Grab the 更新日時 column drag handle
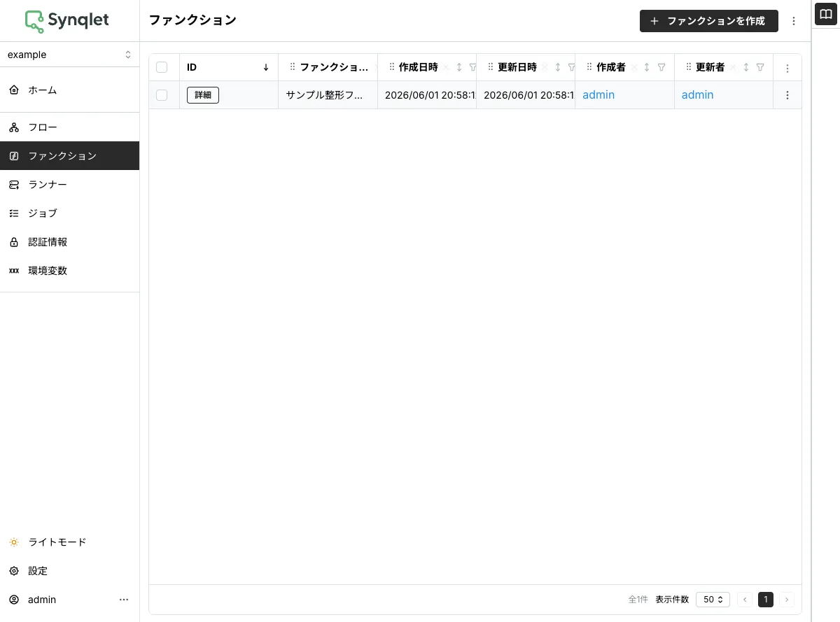Screen dimensions: 840x622 491,68
